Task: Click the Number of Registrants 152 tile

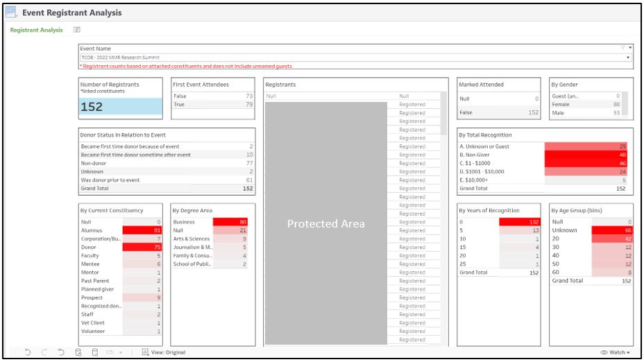Action: pos(121,106)
